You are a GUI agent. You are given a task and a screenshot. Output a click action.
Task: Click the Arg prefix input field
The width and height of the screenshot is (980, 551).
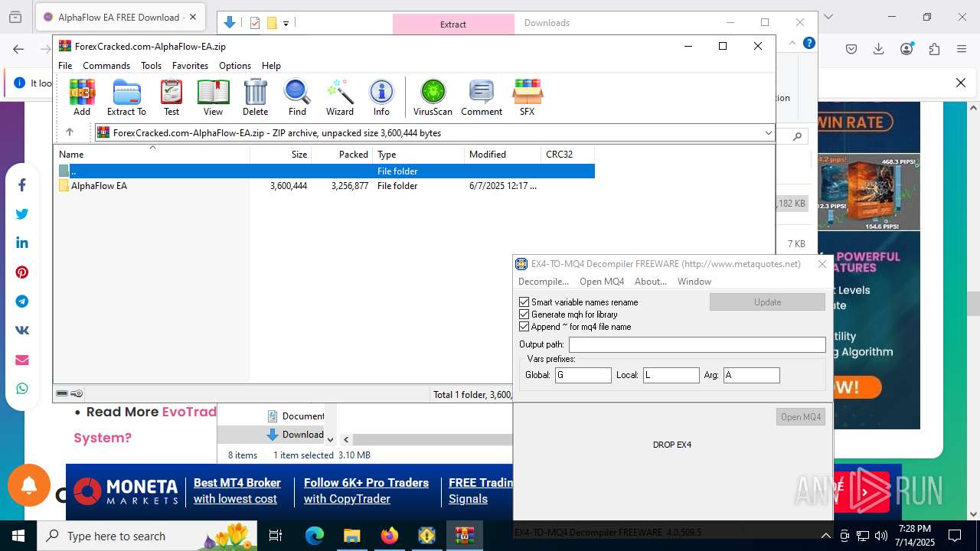[752, 375]
